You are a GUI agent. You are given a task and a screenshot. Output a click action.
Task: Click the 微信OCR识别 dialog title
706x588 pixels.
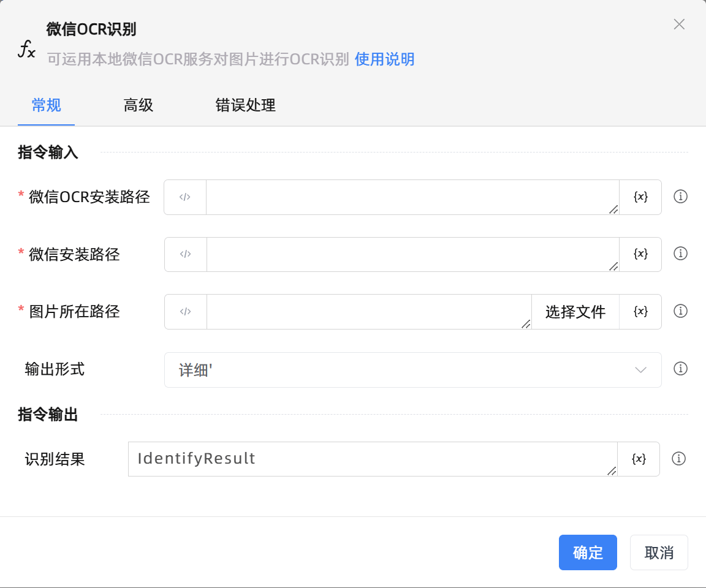click(x=91, y=29)
